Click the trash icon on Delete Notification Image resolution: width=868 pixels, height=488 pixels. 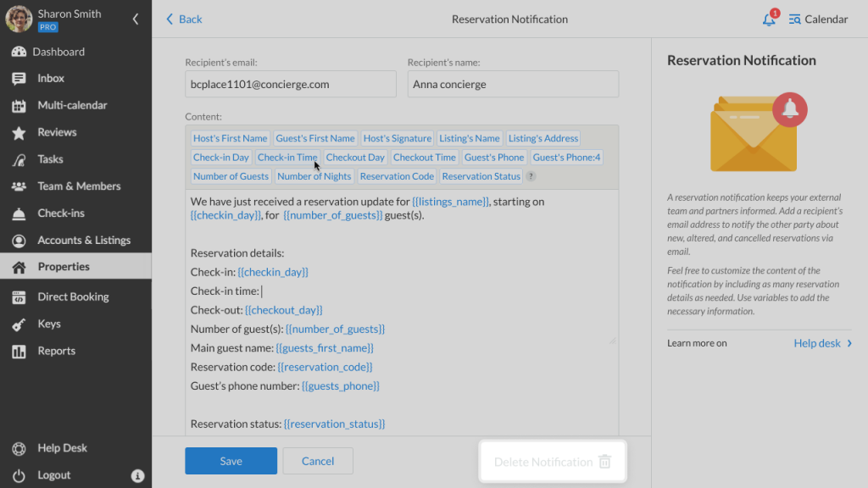(x=607, y=461)
